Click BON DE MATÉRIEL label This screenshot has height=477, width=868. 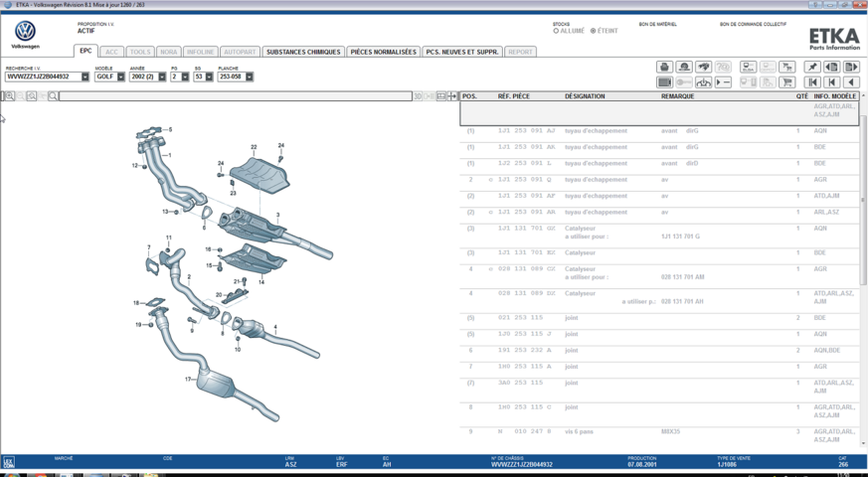(x=657, y=25)
